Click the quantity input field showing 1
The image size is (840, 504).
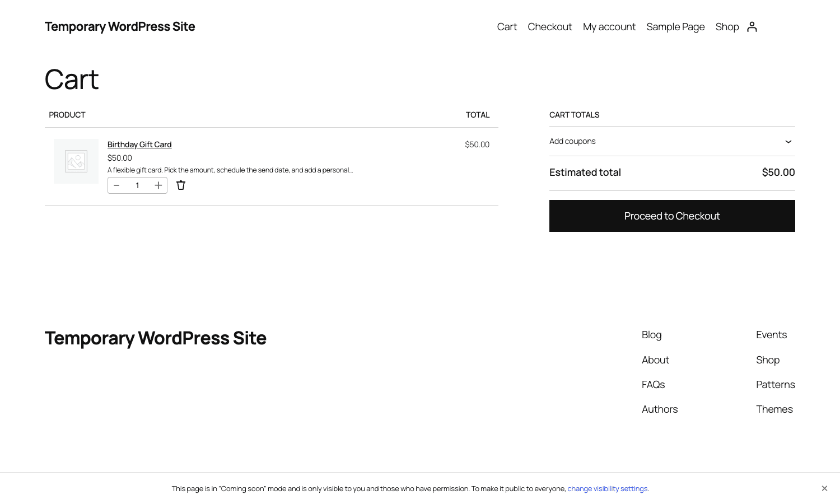tap(137, 185)
